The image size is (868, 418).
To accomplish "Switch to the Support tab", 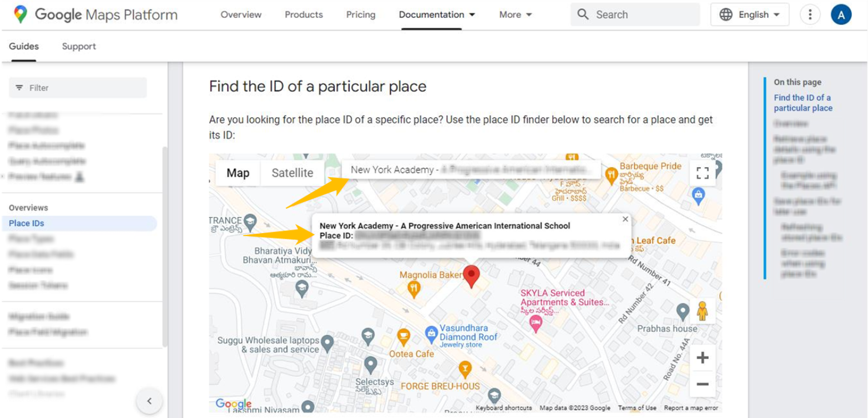I will click(79, 47).
